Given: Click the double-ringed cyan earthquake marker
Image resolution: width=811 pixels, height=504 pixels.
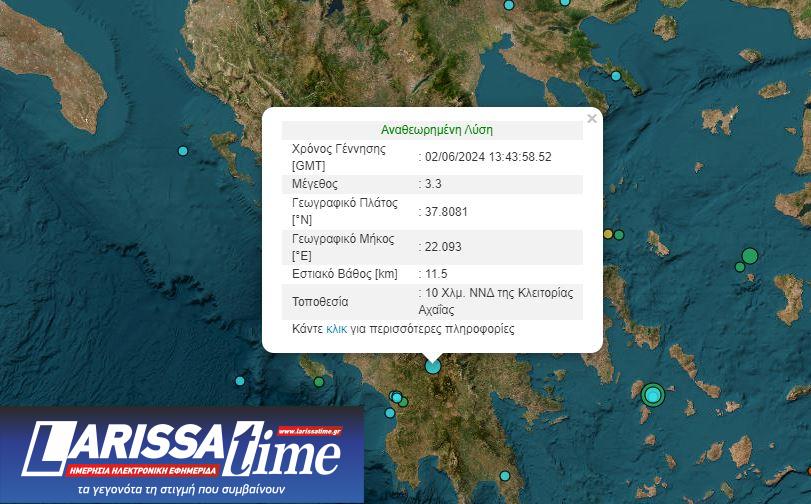Looking at the screenshot, I should tap(653, 395).
